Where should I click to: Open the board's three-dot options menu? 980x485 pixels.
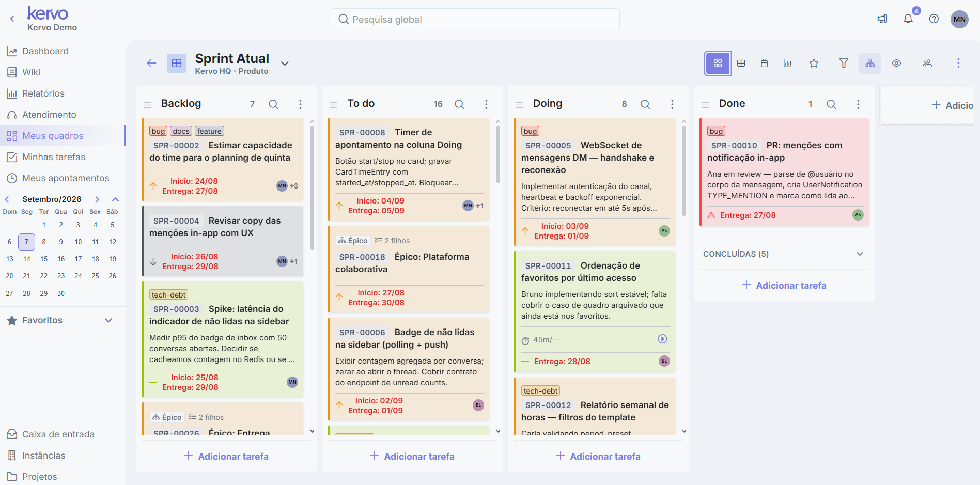pyautogui.click(x=958, y=64)
